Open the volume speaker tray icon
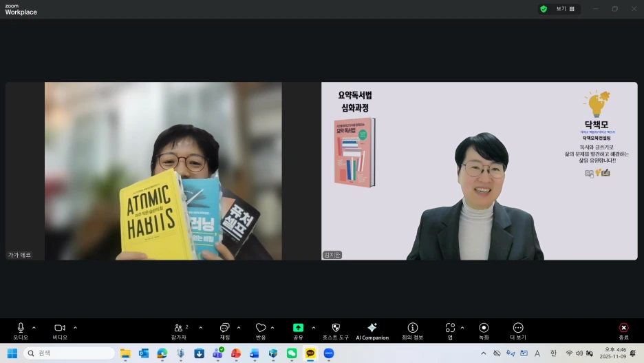The height and width of the screenshot is (363, 644). [579, 353]
